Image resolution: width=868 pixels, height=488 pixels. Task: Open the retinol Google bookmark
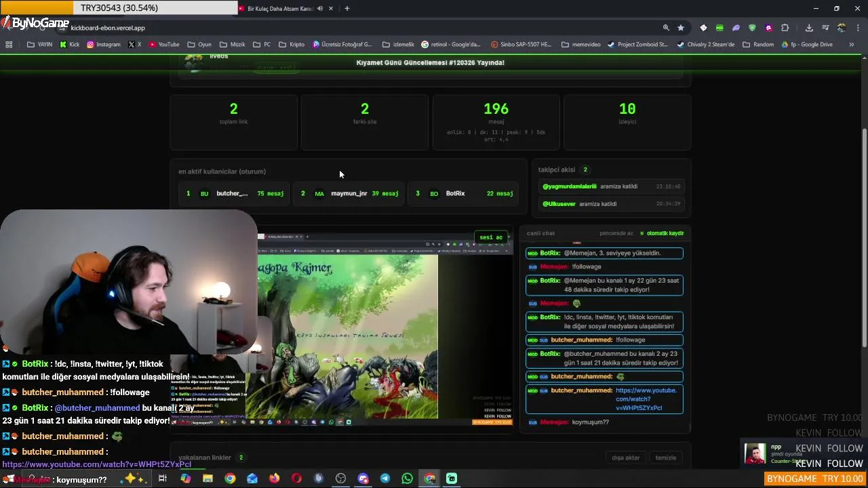pos(451,45)
